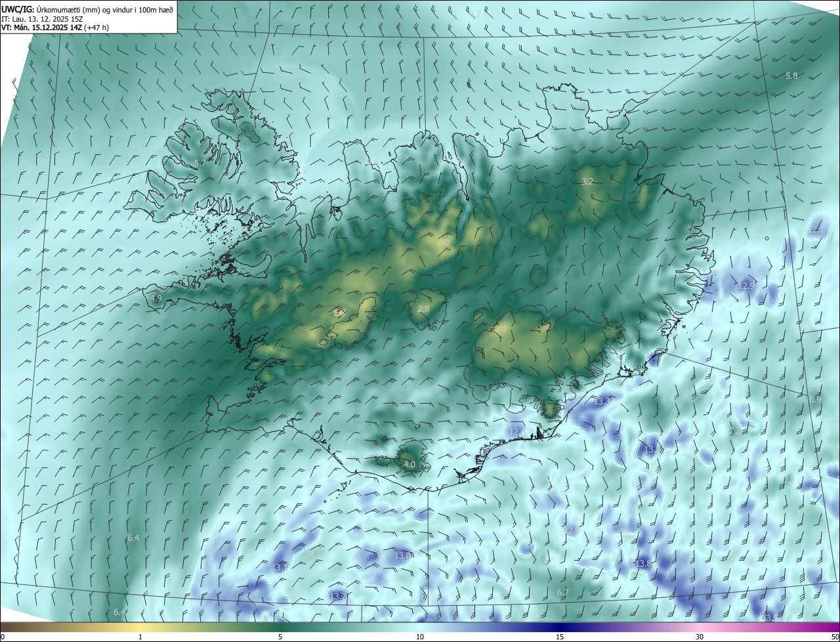Click the 'VT: Mán. 15.12.2025 14Z (+47 h)' line
840x642 pixels.
pyautogui.click(x=55, y=28)
